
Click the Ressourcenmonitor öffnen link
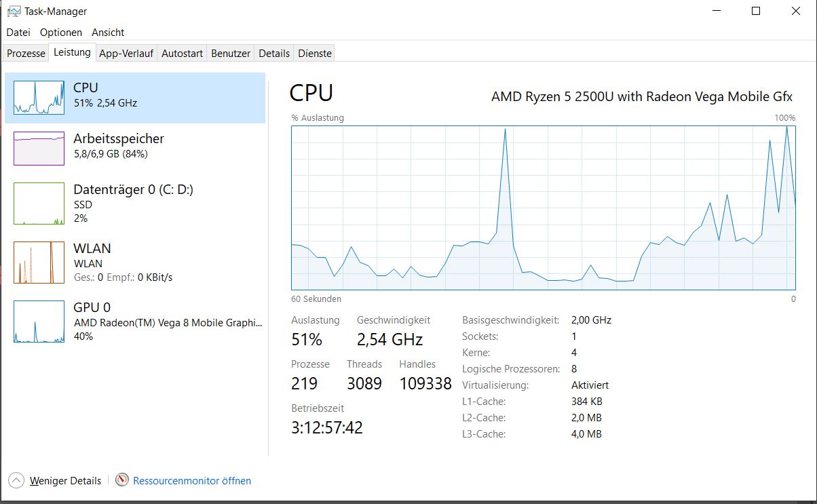[x=192, y=481]
